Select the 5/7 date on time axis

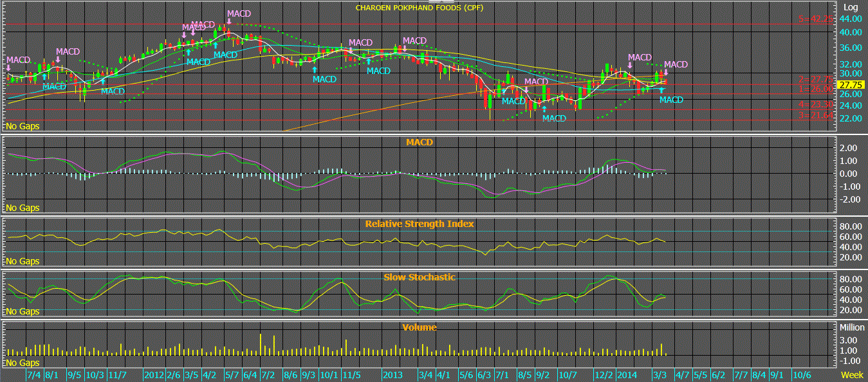[x=231, y=374]
